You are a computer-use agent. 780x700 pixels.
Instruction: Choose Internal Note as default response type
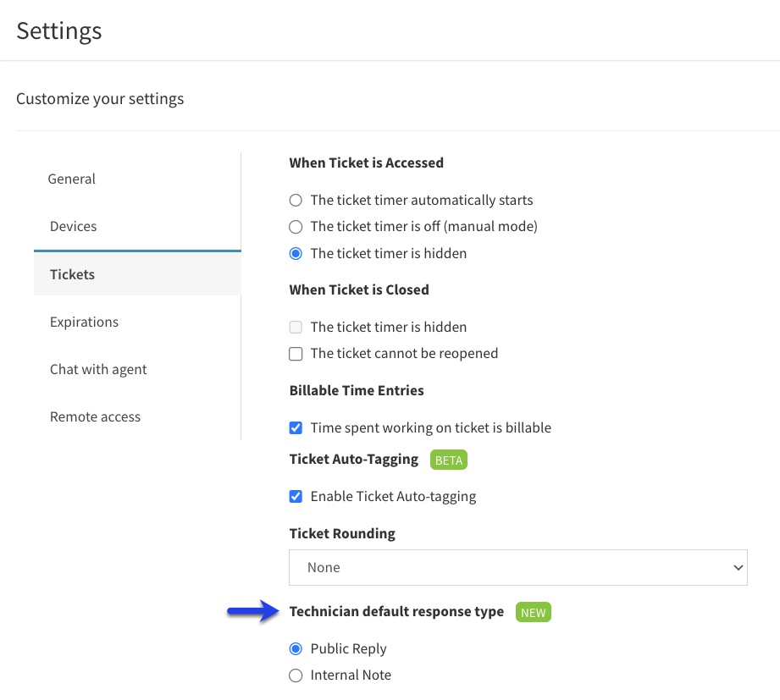[x=296, y=675]
